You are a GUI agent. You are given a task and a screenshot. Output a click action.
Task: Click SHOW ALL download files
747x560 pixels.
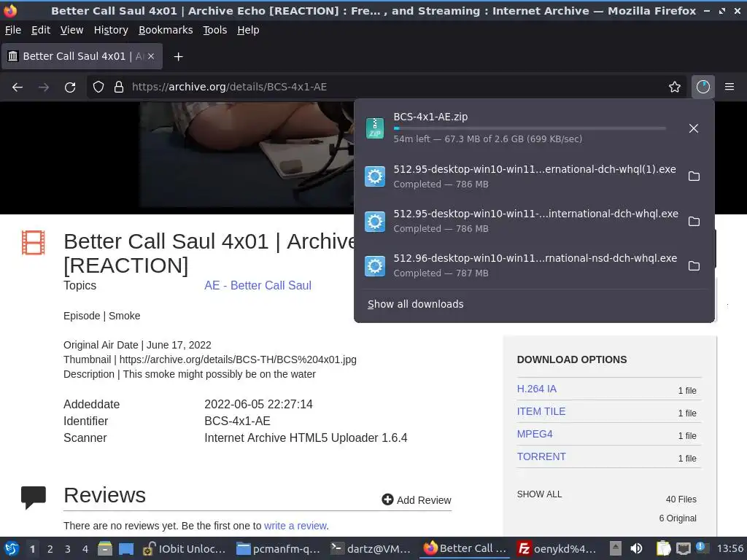pos(539,494)
